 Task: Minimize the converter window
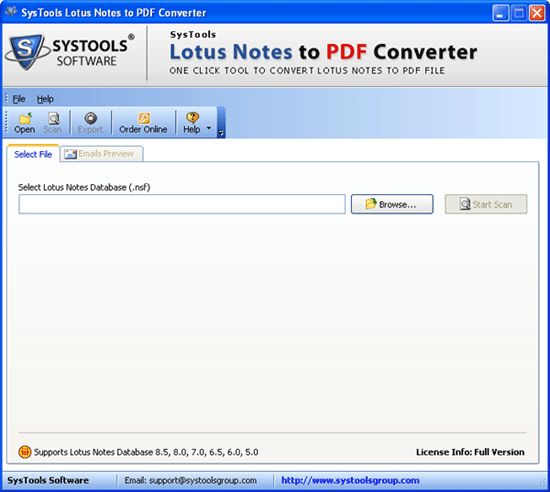[x=500, y=14]
